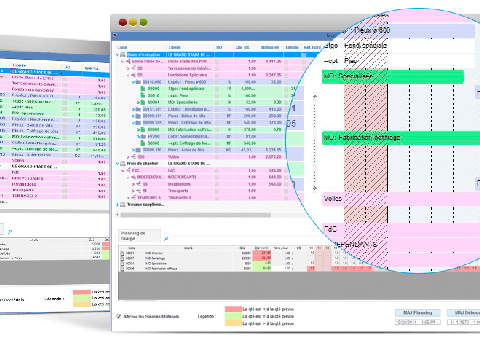Viewport: 480px width, 360px height.
Task: Toggle checkbox in the FdC row
Action: coord(217,170)
